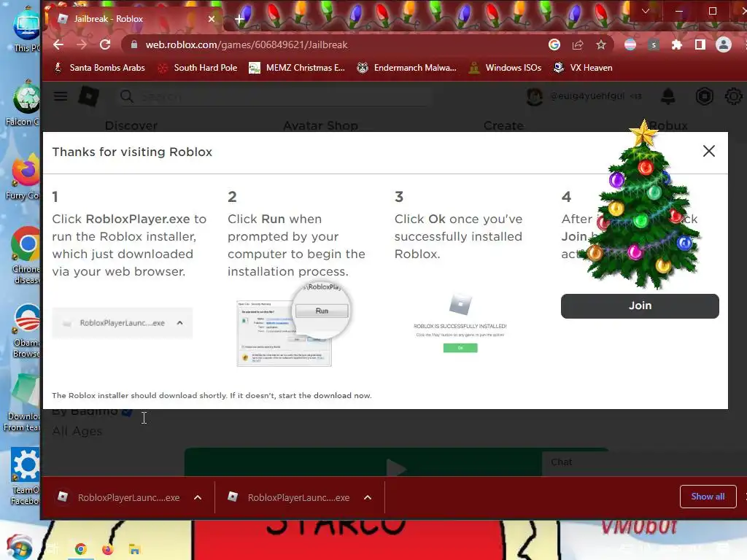Open the Firefox Furry desktop shortcut
This screenshot has width=747, height=560.
coord(23,177)
